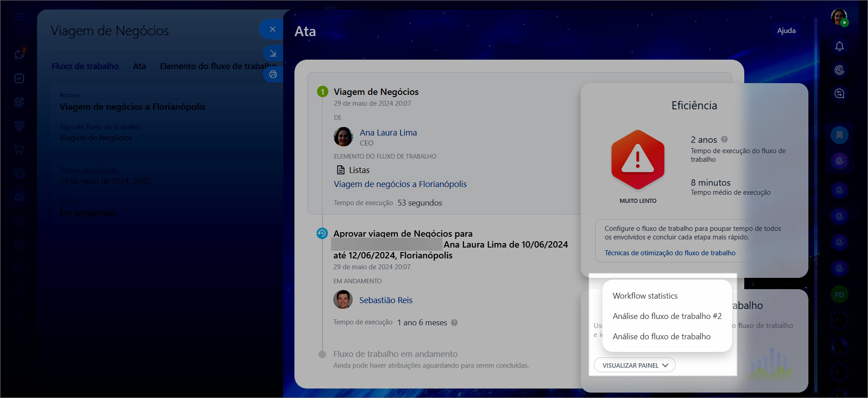Select Análise do fluxo de trabalho option
868x398 pixels.
[661, 337]
